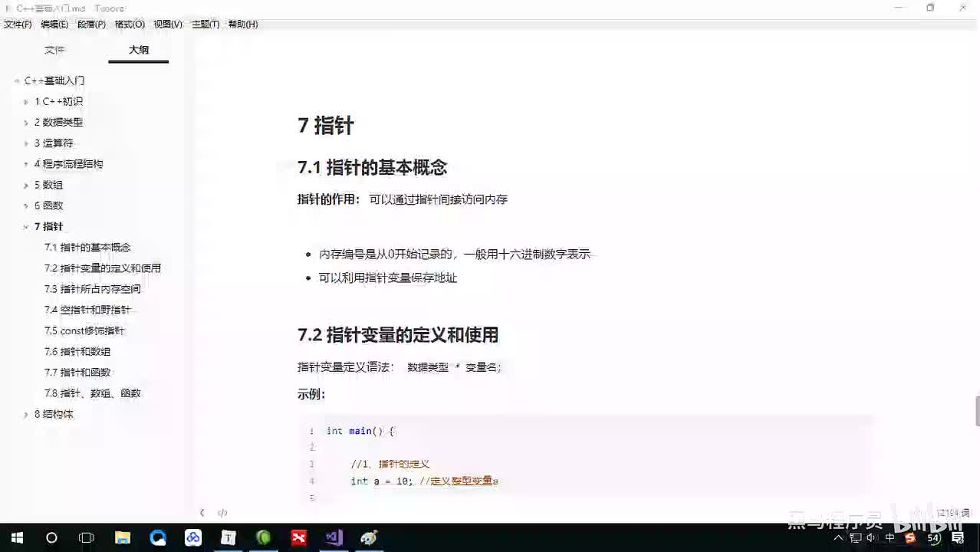Click the word count in status bar
This screenshot has width=980, height=552.
click(953, 513)
